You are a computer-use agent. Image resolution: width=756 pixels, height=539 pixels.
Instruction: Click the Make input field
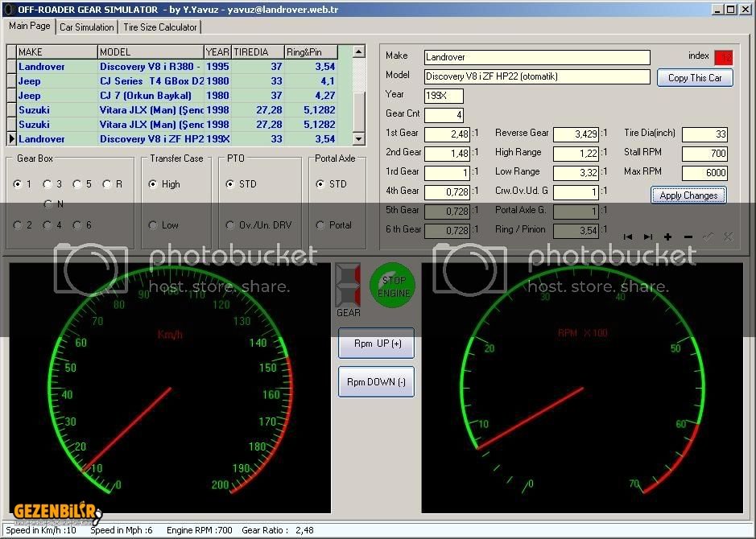coord(537,57)
